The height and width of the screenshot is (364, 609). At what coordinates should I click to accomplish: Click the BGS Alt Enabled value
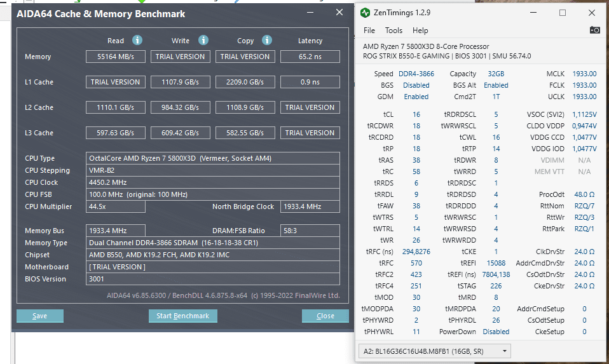[x=496, y=85]
